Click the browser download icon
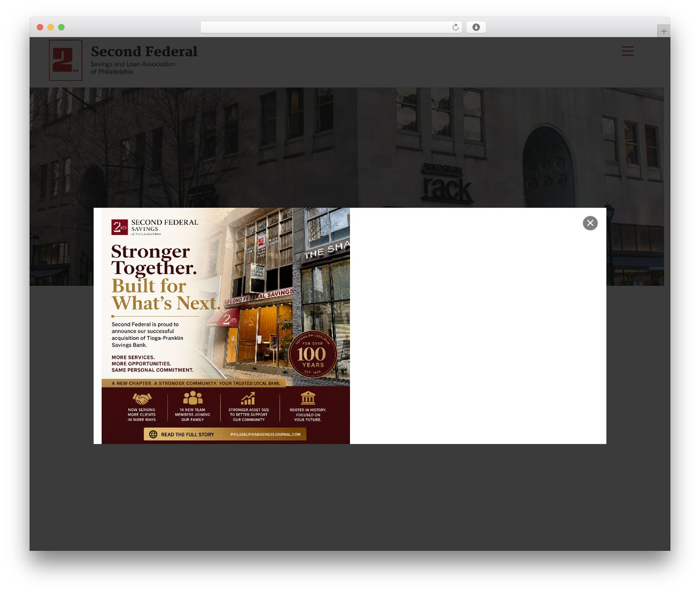This screenshot has height=593, width=700. (476, 27)
